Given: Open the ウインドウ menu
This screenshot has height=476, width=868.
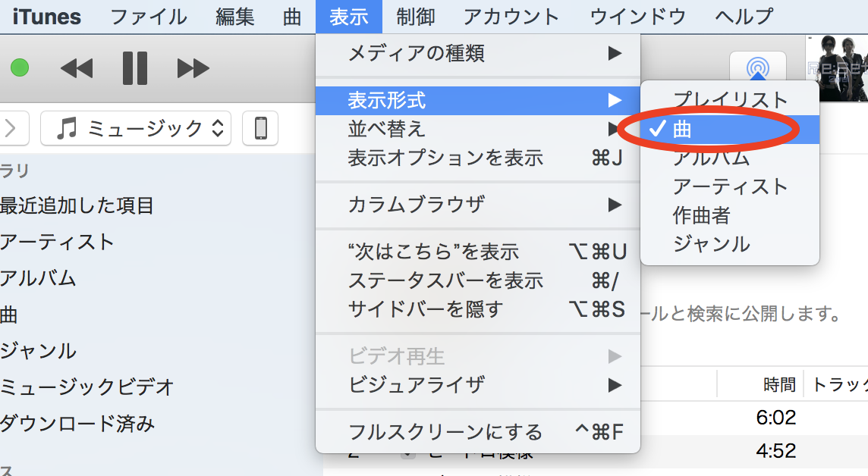Looking at the screenshot, I should click(637, 17).
